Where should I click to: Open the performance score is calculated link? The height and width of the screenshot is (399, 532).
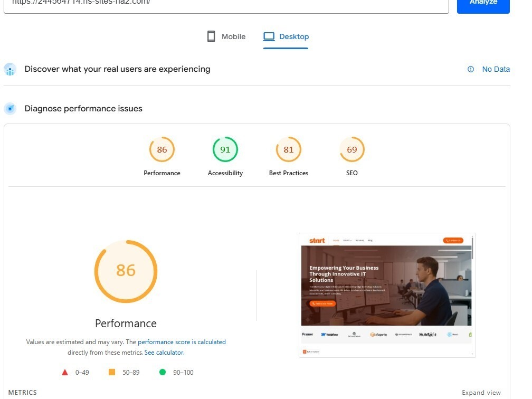click(x=182, y=341)
